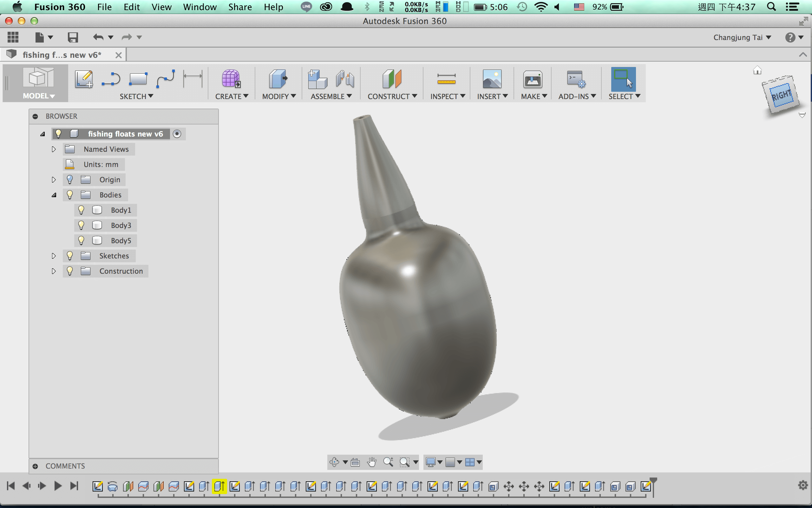Open the View menu

click(161, 7)
